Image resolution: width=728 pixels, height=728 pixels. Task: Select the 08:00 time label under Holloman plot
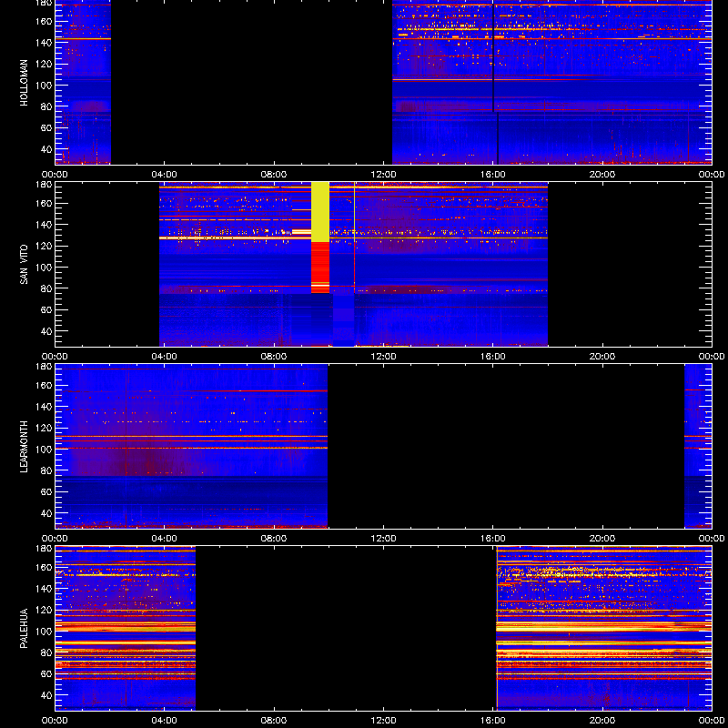coord(274,175)
